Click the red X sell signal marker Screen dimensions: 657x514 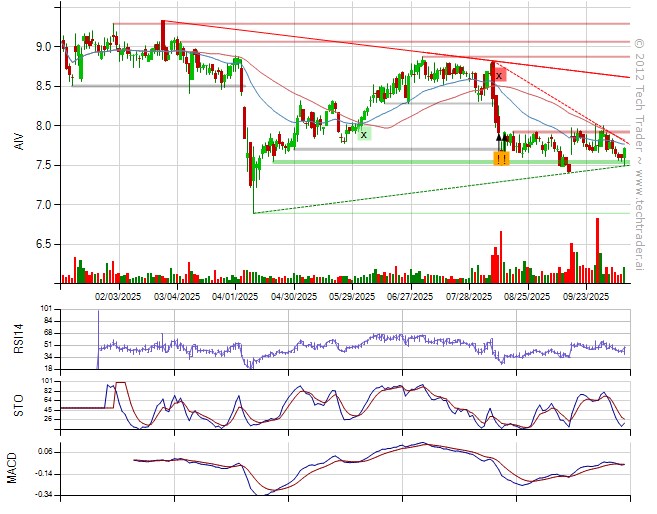click(x=499, y=75)
